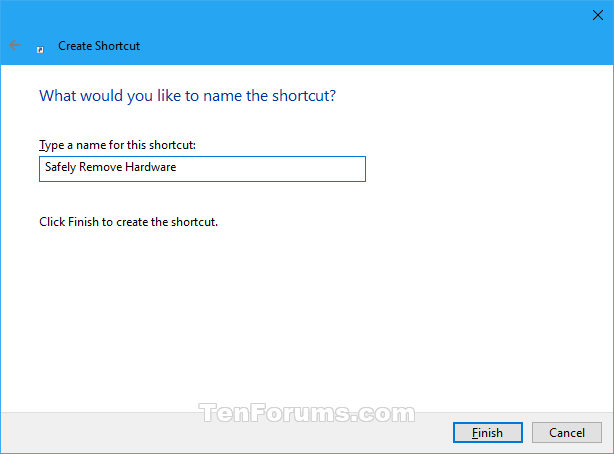614x454 pixels.
Task: Click the shortcut name input field
Action: (x=202, y=169)
